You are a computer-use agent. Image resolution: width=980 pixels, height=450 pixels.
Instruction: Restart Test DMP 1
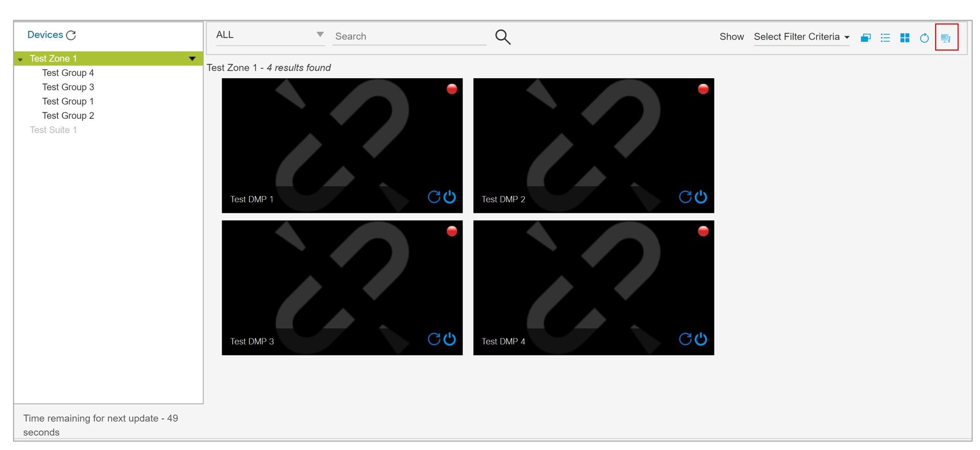click(x=434, y=197)
